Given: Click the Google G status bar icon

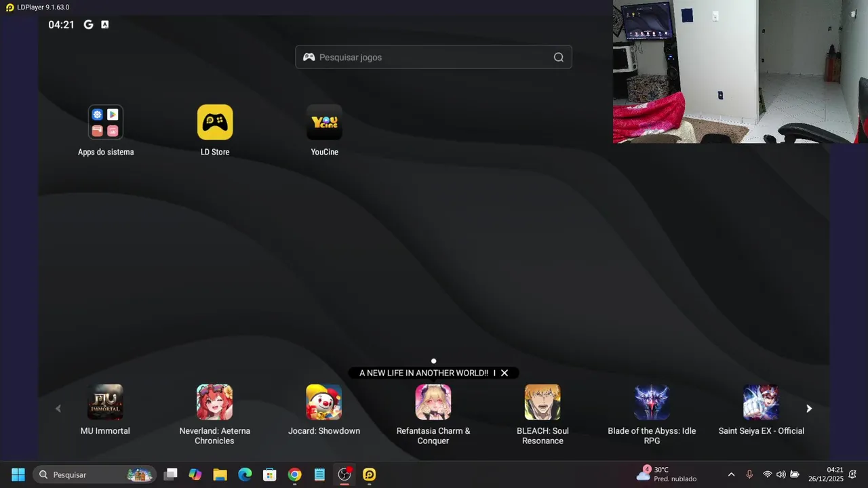Looking at the screenshot, I should tap(88, 24).
